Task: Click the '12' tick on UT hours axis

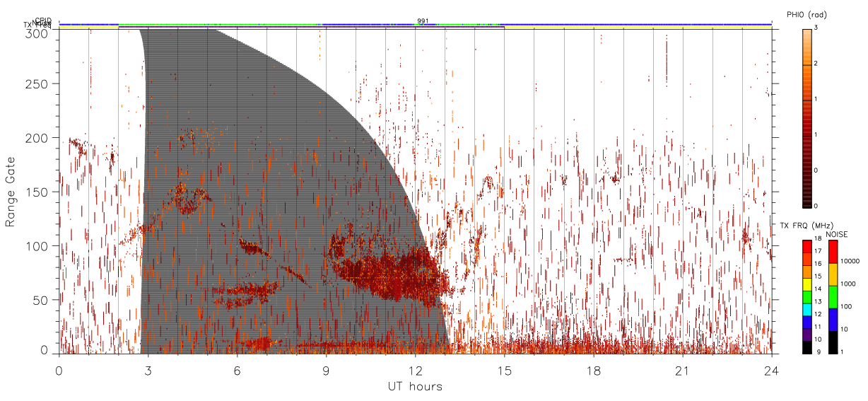Action: coord(415,370)
